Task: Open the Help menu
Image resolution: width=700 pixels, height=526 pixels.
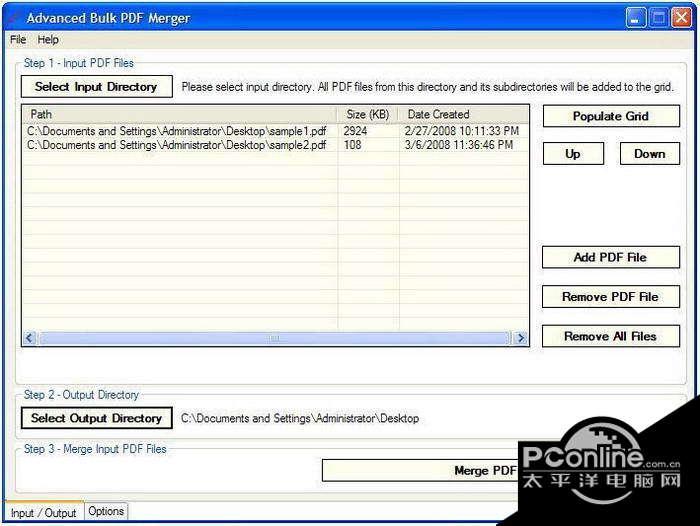Action: point(48,40)
